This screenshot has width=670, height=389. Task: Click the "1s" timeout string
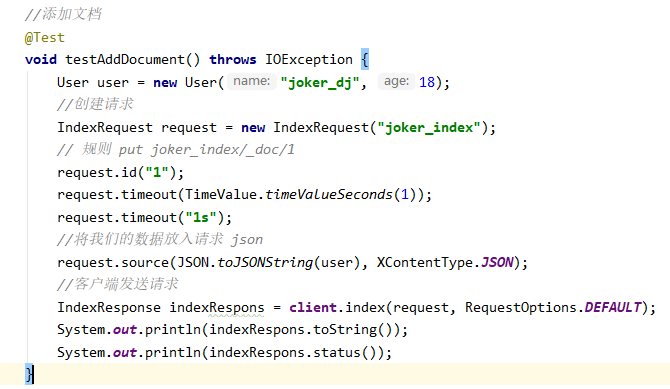coord(201,218)
